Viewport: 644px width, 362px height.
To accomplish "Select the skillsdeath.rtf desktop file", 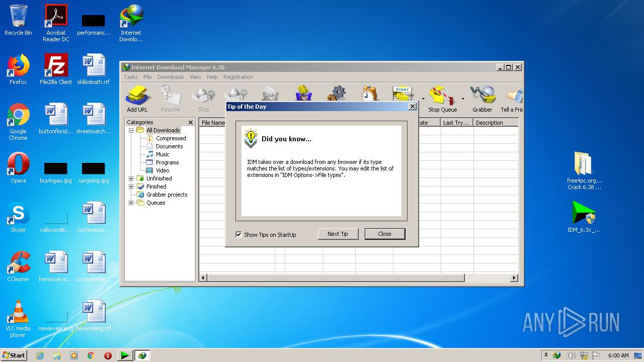I will click(94, 69).
